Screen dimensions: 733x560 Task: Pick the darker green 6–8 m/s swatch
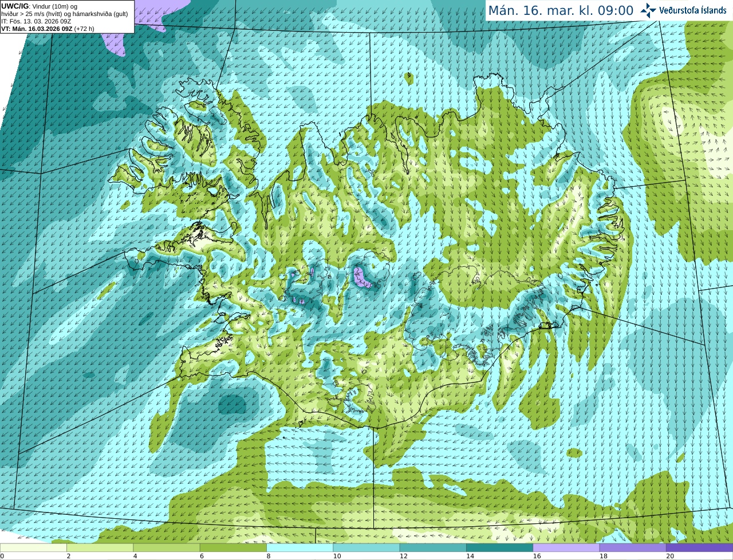click(x=233, y=547)
